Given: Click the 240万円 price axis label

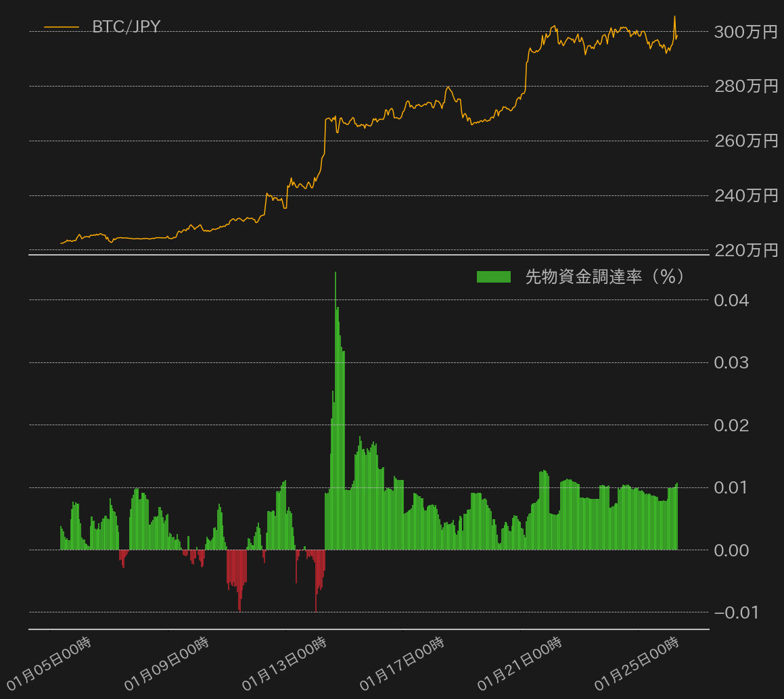Looking at the screenshot, I should pos(745,195).
